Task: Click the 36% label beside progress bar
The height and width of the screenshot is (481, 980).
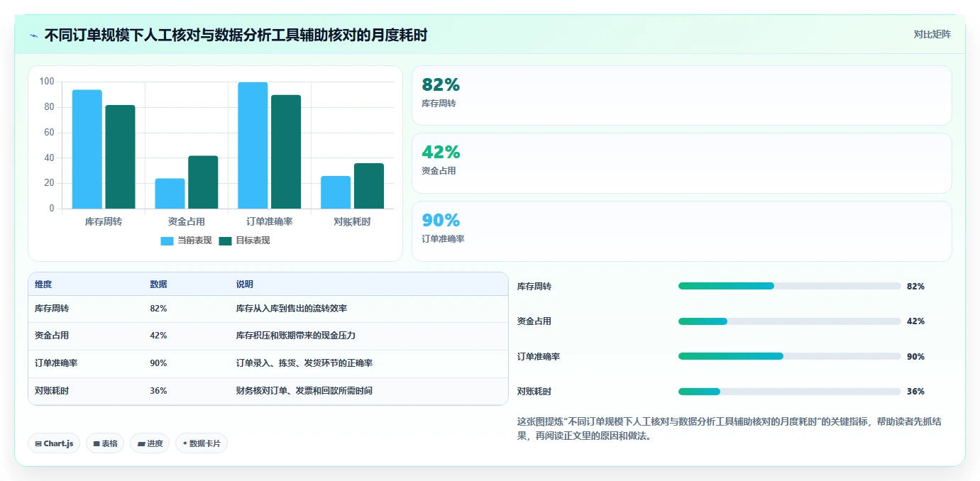Action: tap(915, 392)
